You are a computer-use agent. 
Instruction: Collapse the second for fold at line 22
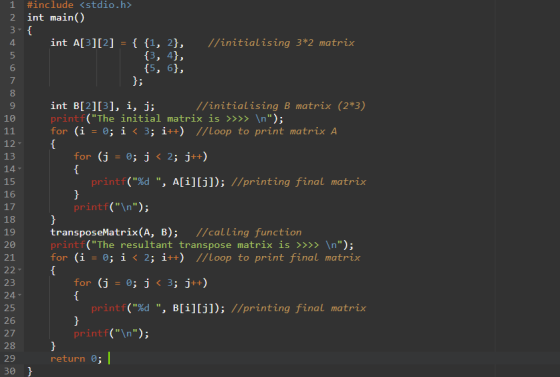pyautogui.click(x=20, y=270)
